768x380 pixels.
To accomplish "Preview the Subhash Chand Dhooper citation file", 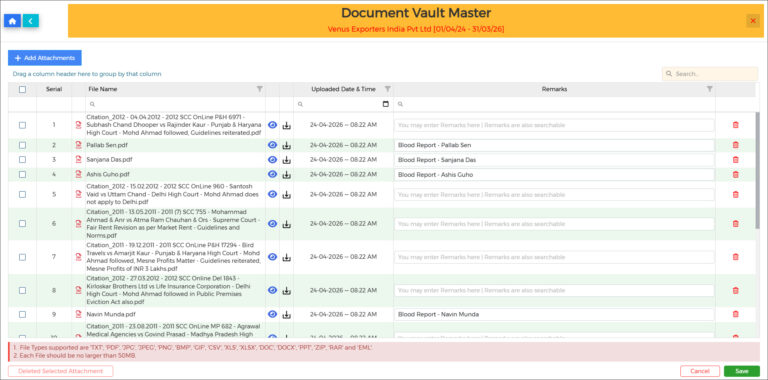I will click(273, 125).
